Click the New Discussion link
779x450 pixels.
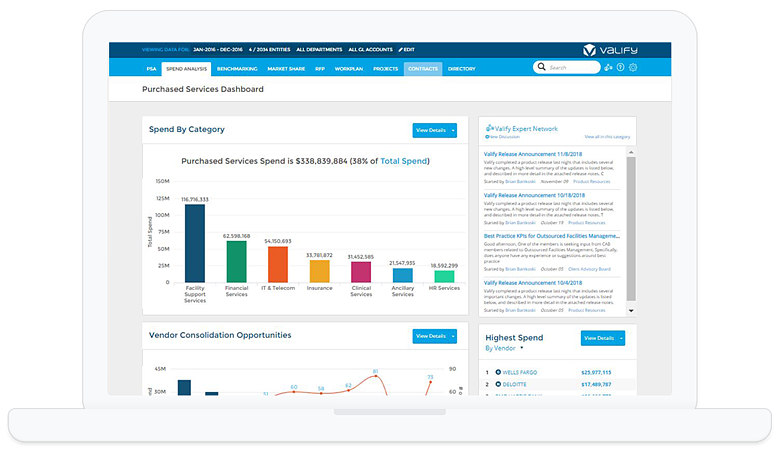(504, 137)
